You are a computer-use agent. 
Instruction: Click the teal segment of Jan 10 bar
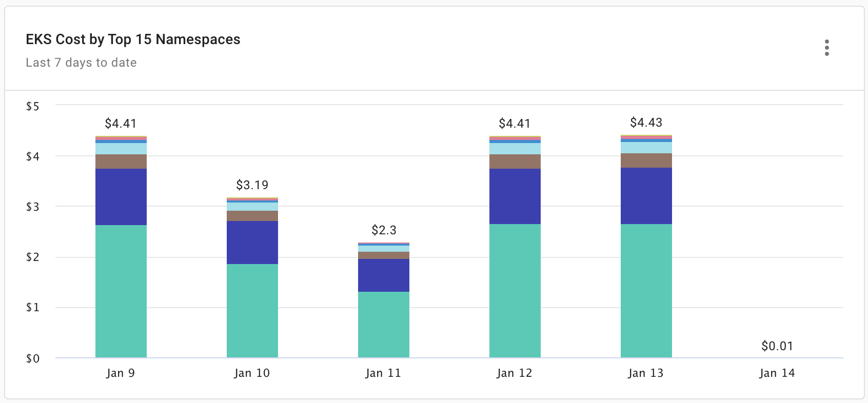[252, 310]
